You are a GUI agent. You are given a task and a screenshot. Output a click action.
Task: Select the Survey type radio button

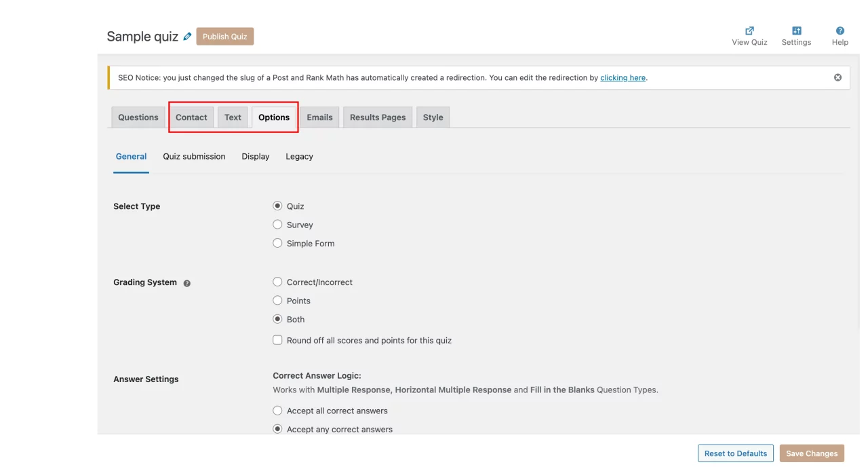277,225
